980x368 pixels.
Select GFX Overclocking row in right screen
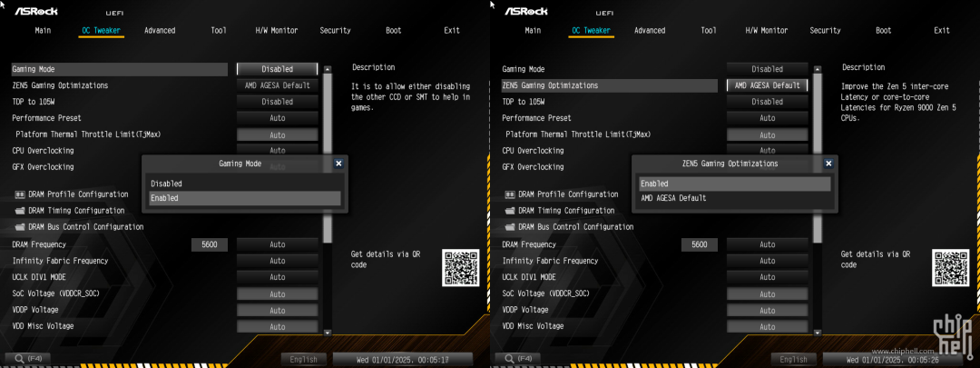[610, 167]
